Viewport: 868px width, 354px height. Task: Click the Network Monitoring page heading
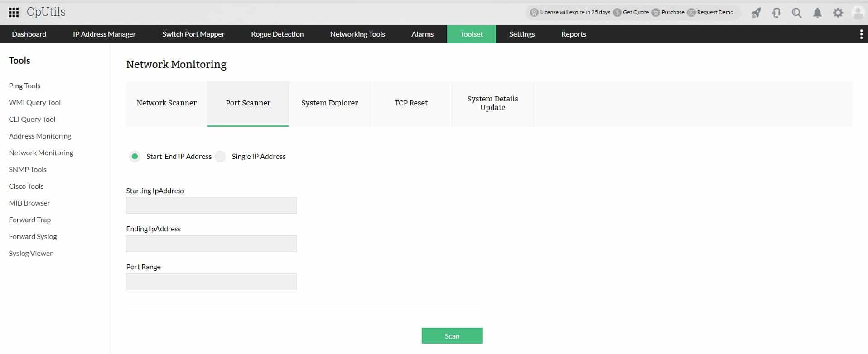coord(176,64)
